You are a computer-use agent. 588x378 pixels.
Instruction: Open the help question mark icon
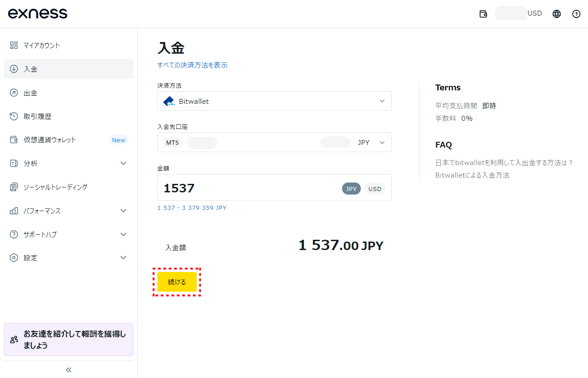coord(576,14)
